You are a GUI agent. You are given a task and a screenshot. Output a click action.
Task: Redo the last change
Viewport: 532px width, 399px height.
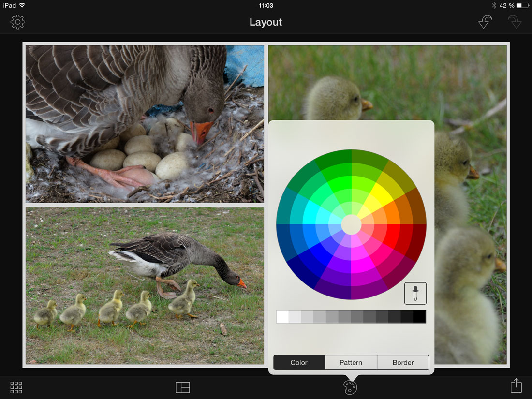click(515, 22)
